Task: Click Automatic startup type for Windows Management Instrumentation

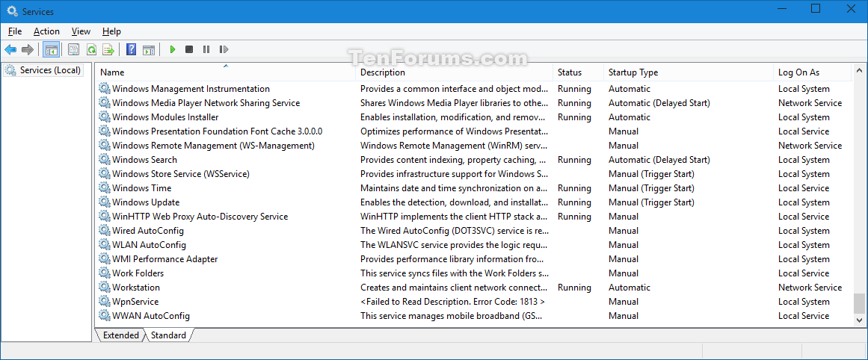Action: [630, 88]
